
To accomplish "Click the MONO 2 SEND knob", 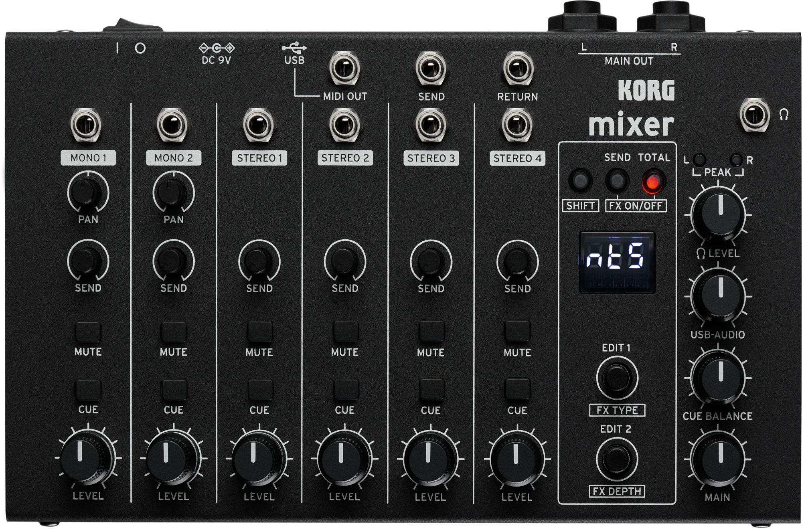I will [x=171, y=261].
